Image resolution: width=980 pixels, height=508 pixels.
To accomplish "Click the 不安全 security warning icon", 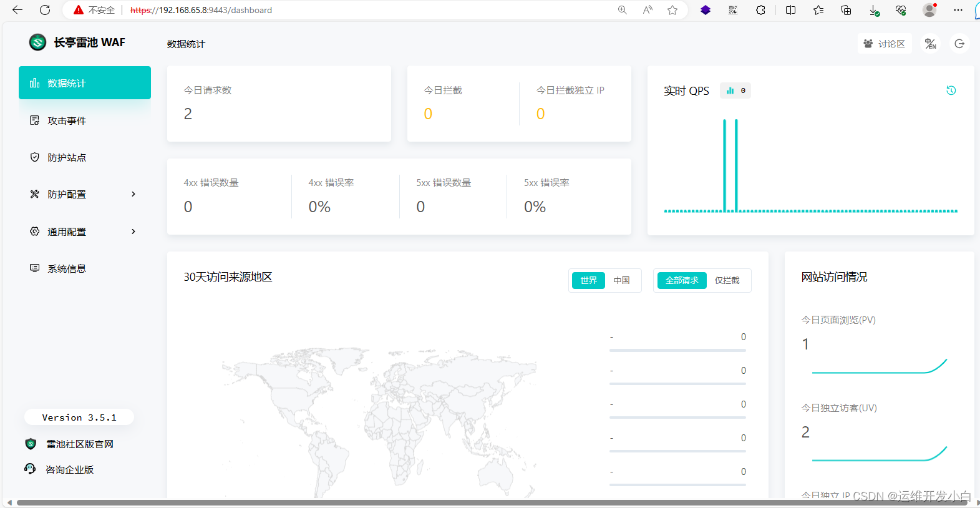I will [79, 10].
